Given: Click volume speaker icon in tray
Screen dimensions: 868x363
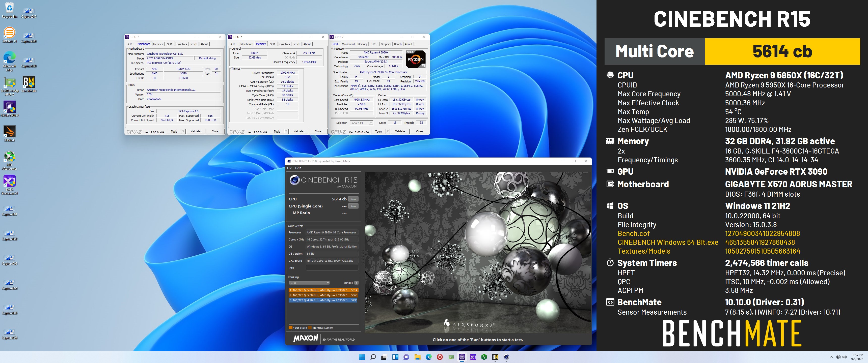Looking at the screenshot, I should pyautogui.click(x=844, y=357).
